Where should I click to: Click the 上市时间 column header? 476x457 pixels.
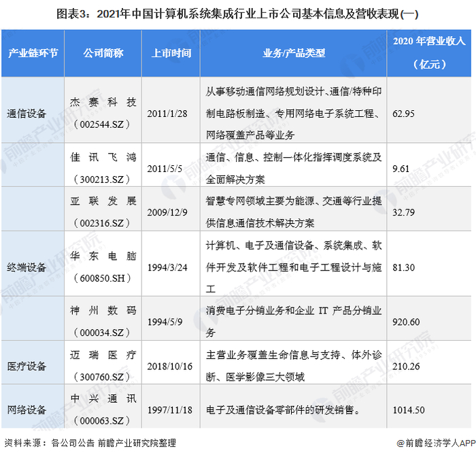pos(171,53)
